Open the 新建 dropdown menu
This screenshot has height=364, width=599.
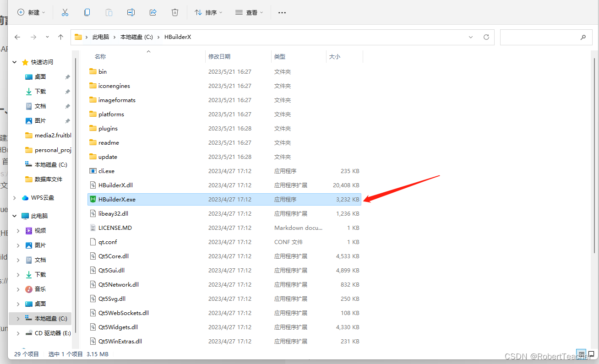[x=31, y=12]
